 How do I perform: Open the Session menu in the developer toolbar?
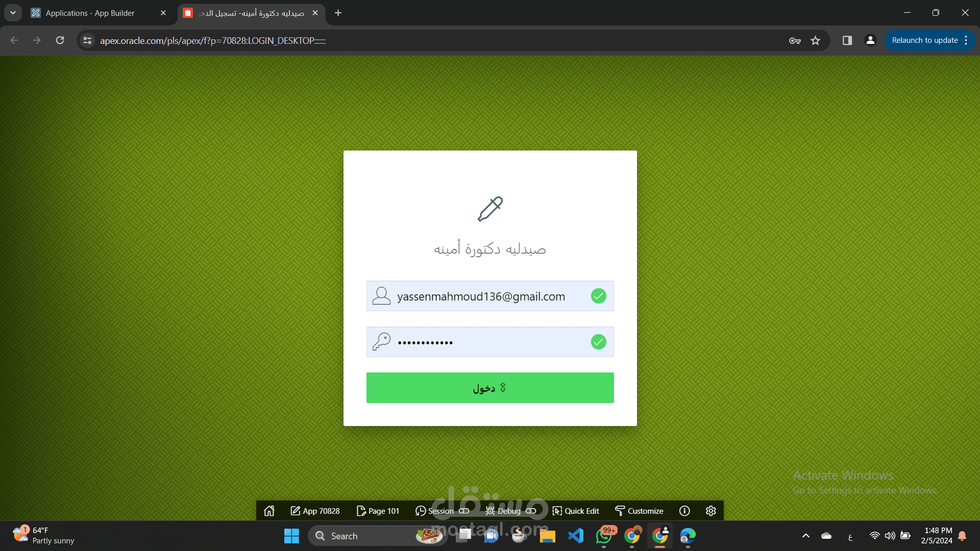pyautogui.click(x=442, y=511)
